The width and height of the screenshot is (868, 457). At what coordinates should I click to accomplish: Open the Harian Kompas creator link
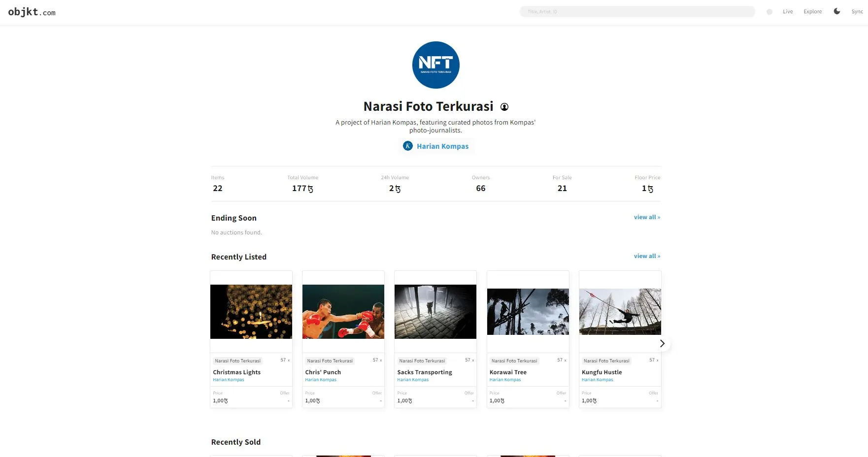pyautogui.click(x=442, y=146)
